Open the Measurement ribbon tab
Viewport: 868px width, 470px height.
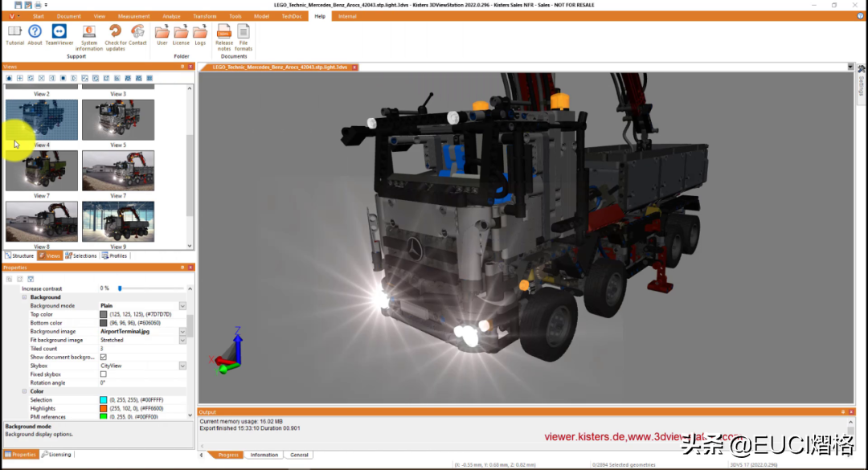click(133, 16)
